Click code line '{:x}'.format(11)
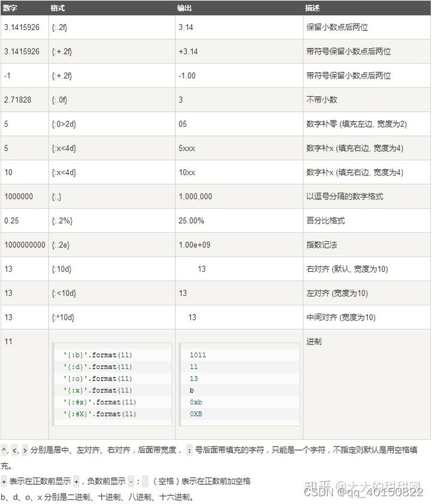The image size is (432, 504). 98,390
